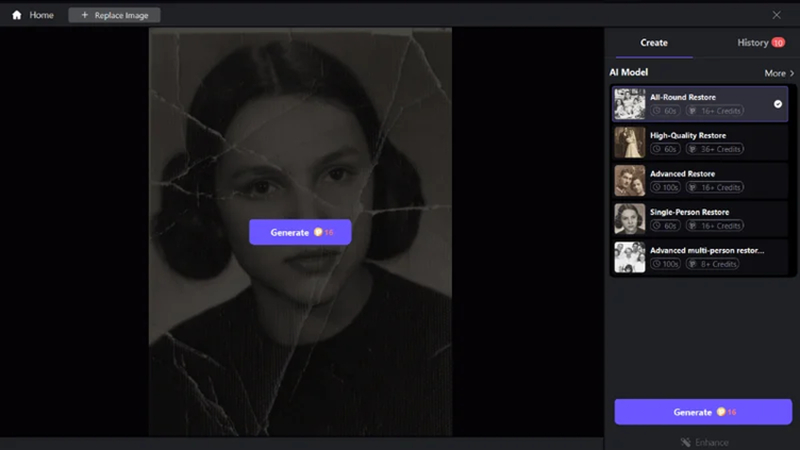The height and width of the screenshot is (450, 800).
Task: Click the Single-Person Restore portrait thumbnail
Action: pyautogui.click(x=630, y=219)
